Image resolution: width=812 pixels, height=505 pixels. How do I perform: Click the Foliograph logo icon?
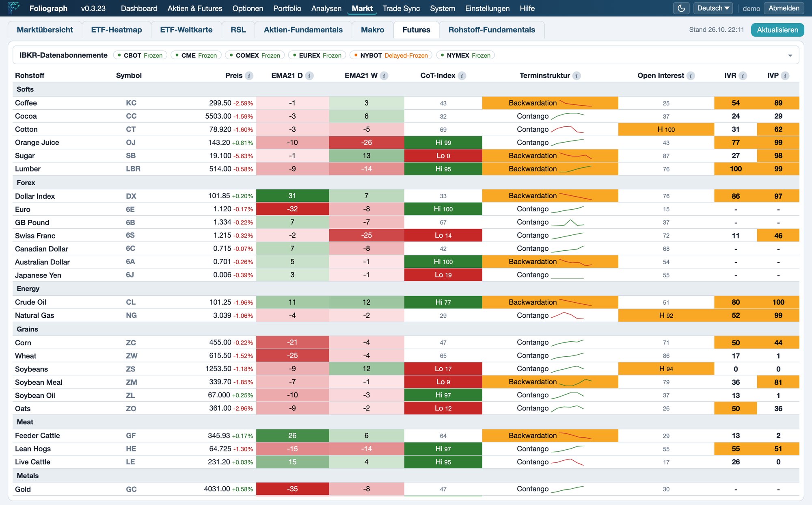coord(14,8)
